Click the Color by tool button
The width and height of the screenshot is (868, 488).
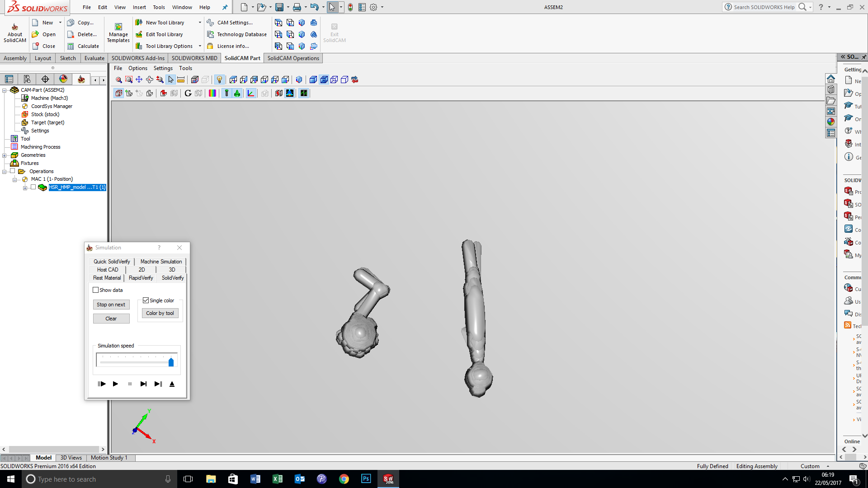pos(160,313)
